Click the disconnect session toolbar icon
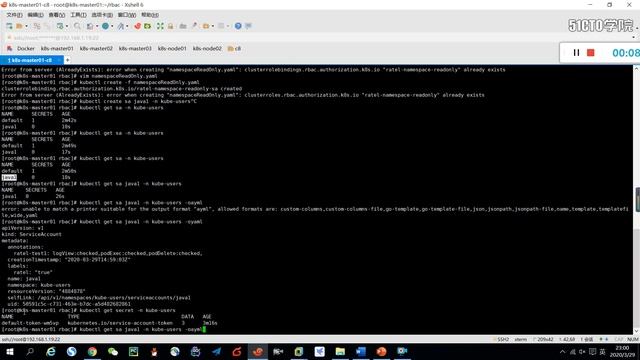The height and width of the screenshot is (360, 640). click(37, 26)
